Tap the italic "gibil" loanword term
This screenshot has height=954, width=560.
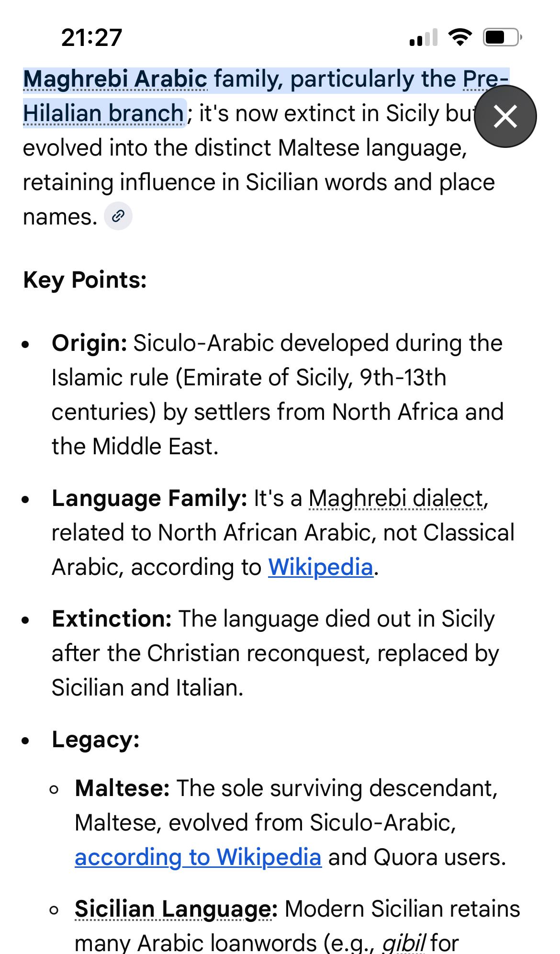(403, 943)
